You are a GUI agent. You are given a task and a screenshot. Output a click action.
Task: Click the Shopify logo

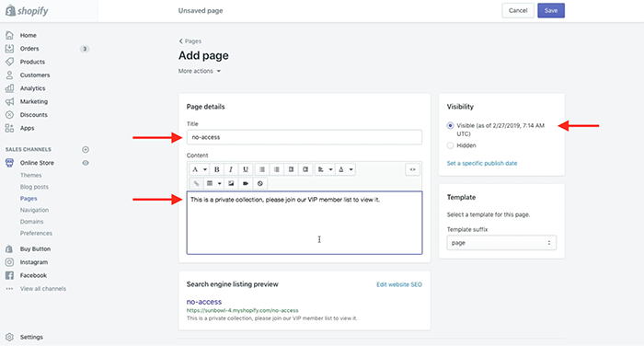27,11
